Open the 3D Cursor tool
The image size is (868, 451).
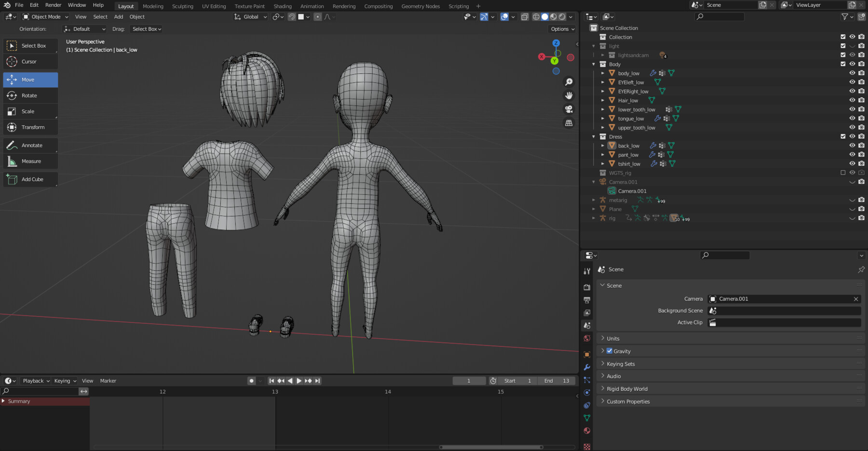click(x=30, y=61)
